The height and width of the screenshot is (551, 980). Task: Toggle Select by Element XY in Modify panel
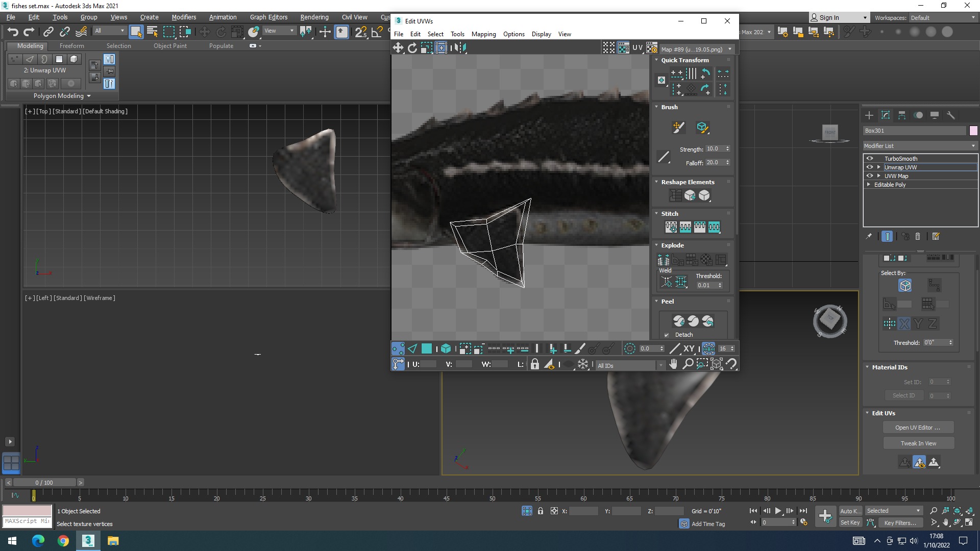tap(905, 285)
